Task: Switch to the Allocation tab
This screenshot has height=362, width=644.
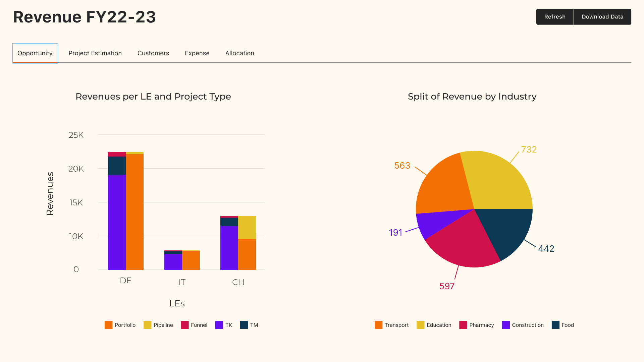Action: tap(239, 53)
